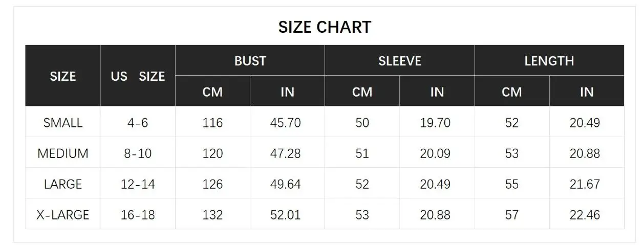Select the US SIZE column header
This screenshot has width=644, height=245.
coord(138,76)
